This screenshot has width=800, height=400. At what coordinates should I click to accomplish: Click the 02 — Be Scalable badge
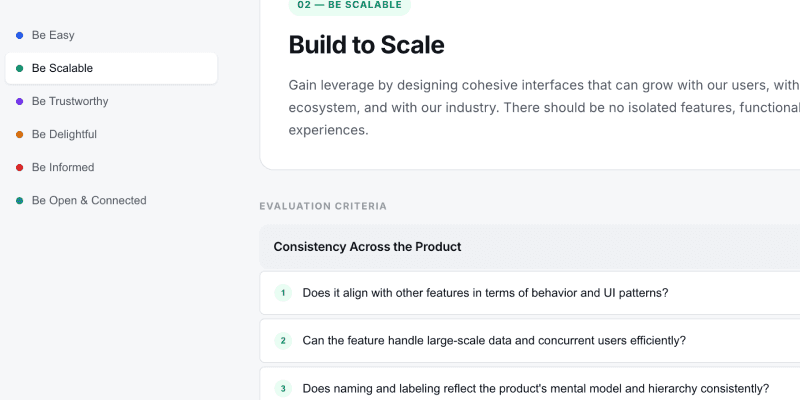[350, 5]
